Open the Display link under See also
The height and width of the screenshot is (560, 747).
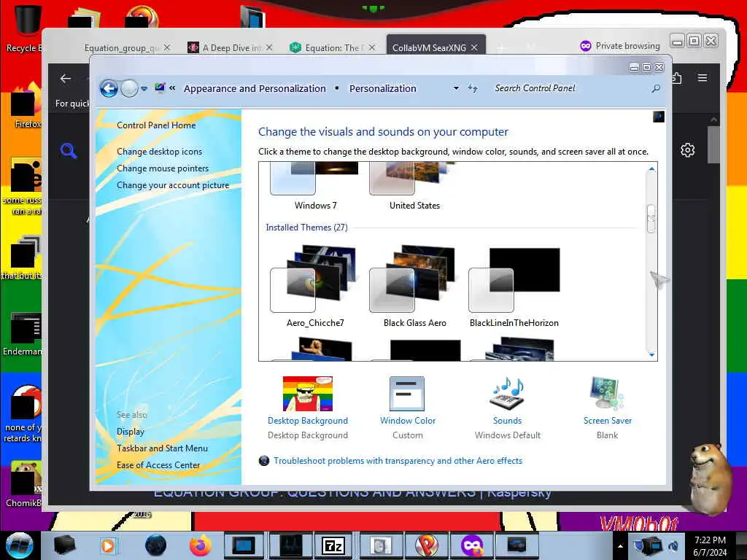point(131,432)
